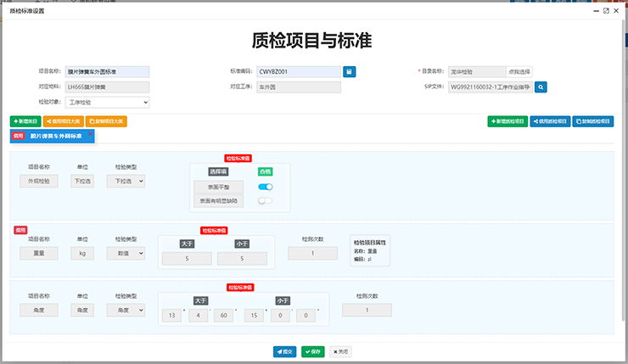Image resolution: width=628 pixels, height=364 pixels.
Task: Click the orange 借用项目大类 button
Action: pyautogui.click(x=63, y=121)
